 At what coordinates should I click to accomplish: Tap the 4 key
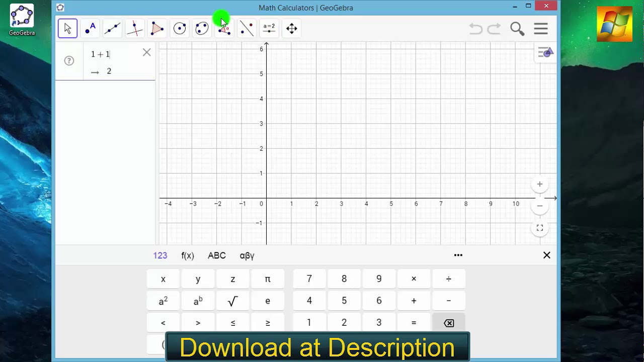[309, 301]
